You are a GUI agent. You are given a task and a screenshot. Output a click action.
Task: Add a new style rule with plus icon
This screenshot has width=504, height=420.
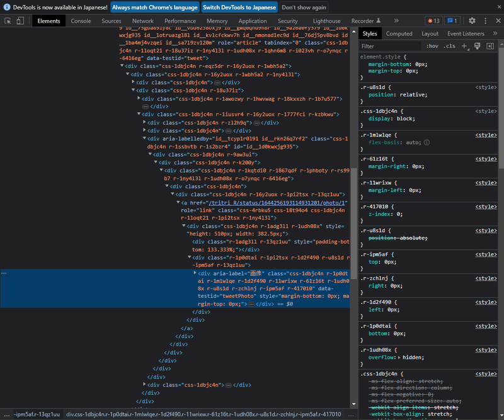pyautogui.click(x=464, y=46)
